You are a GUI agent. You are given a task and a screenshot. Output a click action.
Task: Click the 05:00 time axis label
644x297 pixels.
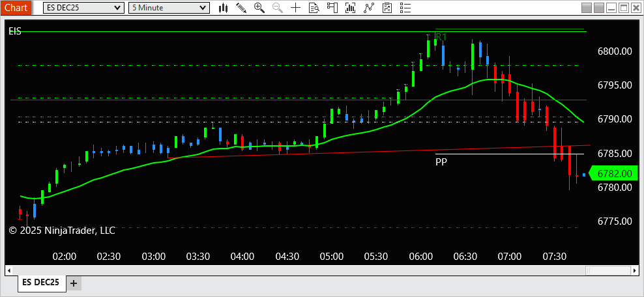[331, 257]
